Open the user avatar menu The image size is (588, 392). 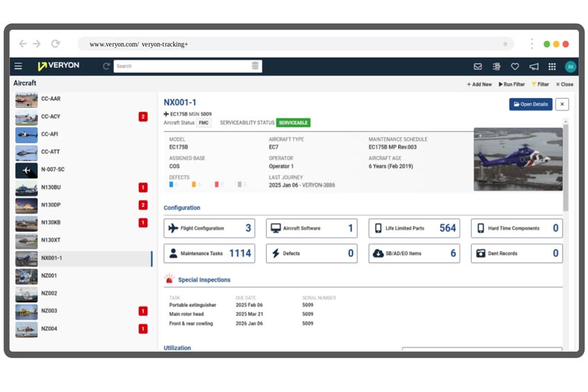[x=570, y=67]
